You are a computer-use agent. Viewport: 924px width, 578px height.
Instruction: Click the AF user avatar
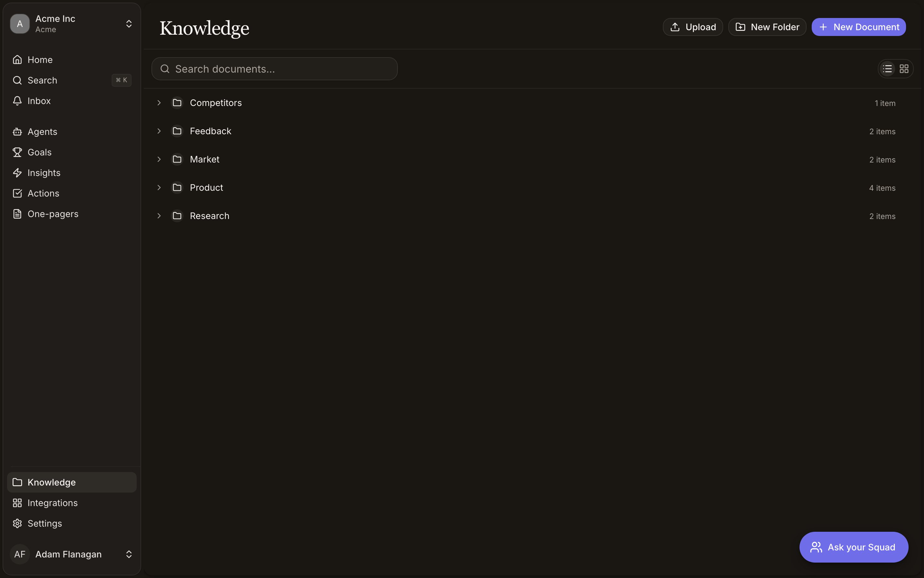[x=20, y=554]
